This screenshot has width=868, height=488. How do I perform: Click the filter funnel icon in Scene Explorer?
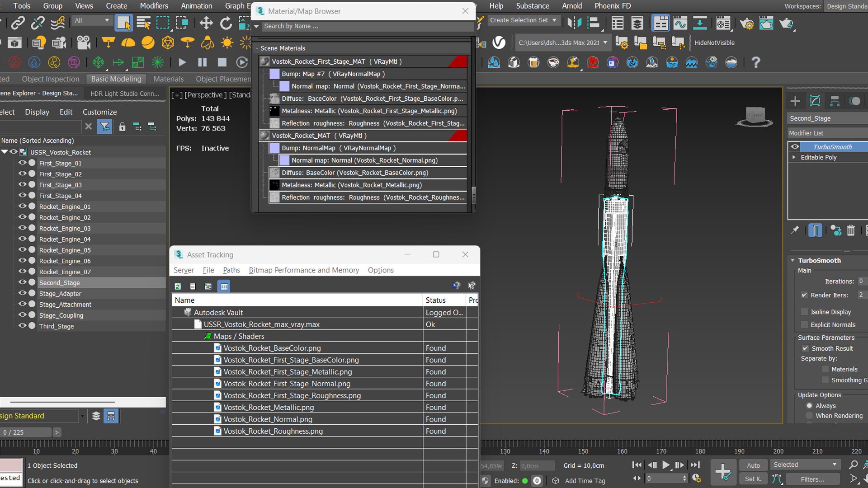point(104,127)
